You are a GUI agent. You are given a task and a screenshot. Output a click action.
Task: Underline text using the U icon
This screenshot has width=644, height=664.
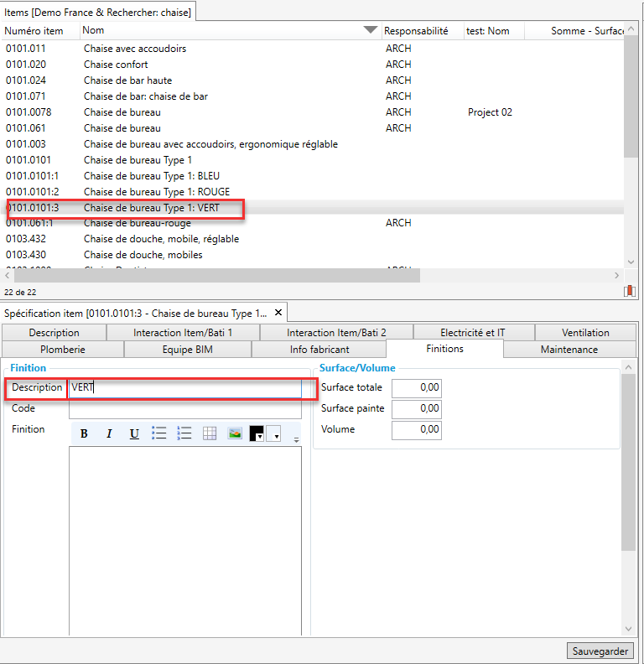pos(134,433)
